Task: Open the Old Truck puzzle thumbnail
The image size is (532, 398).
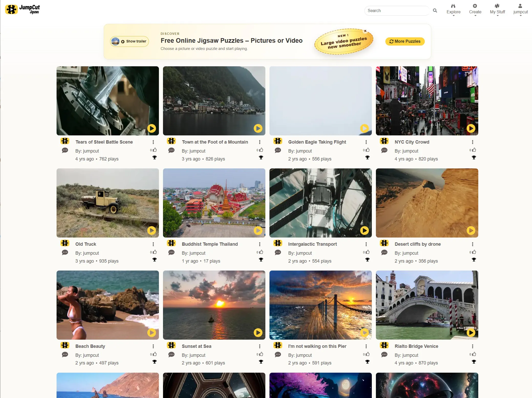Action: coord(107,203)
